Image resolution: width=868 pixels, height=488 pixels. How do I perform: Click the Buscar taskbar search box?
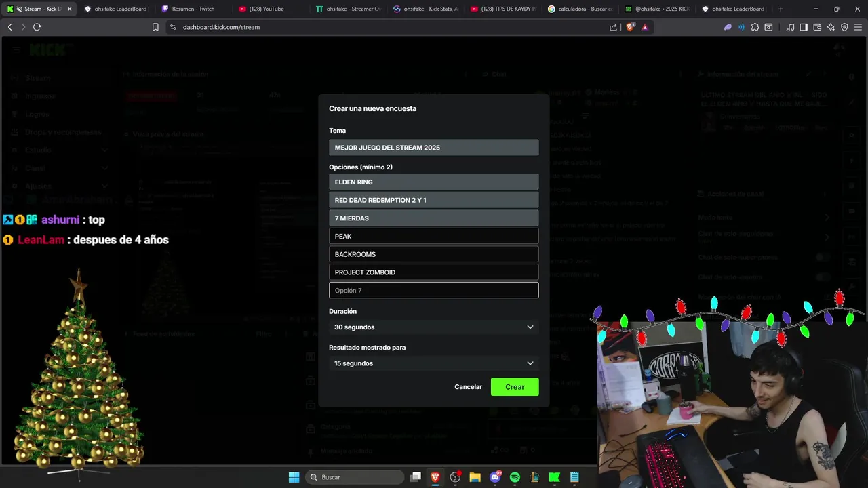[354, 477]
